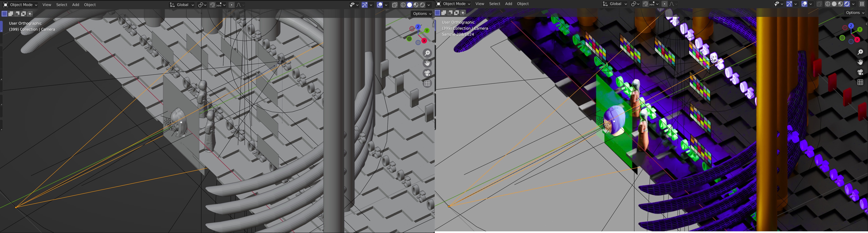This screenshot has width=868, height=233.
Task: Open Object menu in right viewport
Action: 523,4
